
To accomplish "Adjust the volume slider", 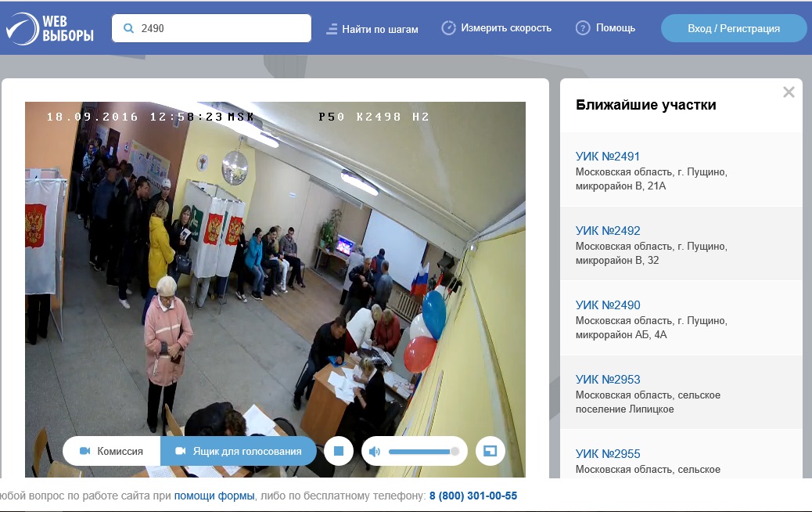I will point(424,452).
